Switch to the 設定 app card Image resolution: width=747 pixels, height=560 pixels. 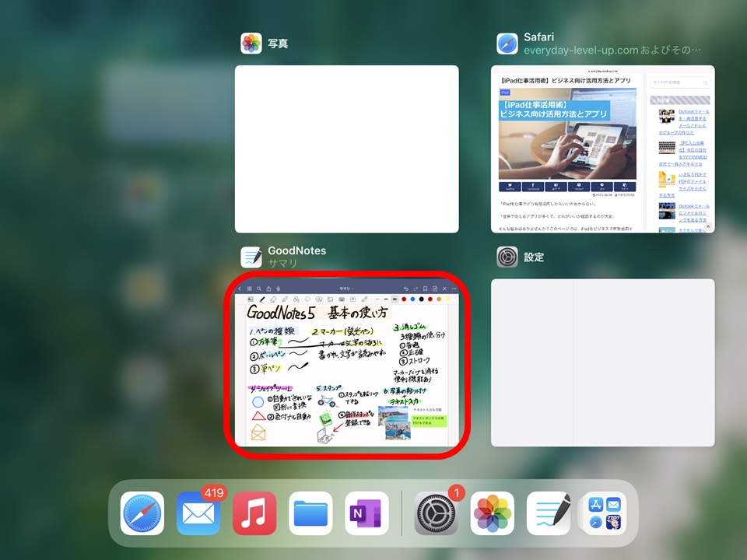coord(602,363)
